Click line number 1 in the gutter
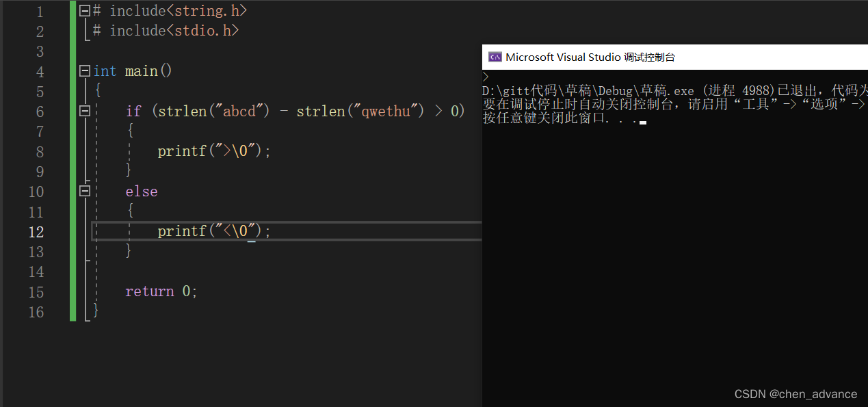Image resolution: width=868 pixels, height=407 pixels. click(39, 12)
